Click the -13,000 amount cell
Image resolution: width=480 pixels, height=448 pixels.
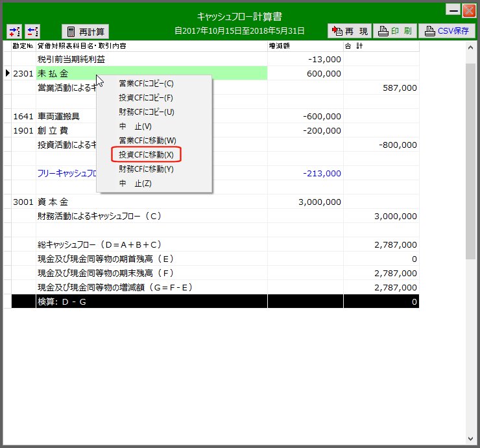(x=306, y=59)
